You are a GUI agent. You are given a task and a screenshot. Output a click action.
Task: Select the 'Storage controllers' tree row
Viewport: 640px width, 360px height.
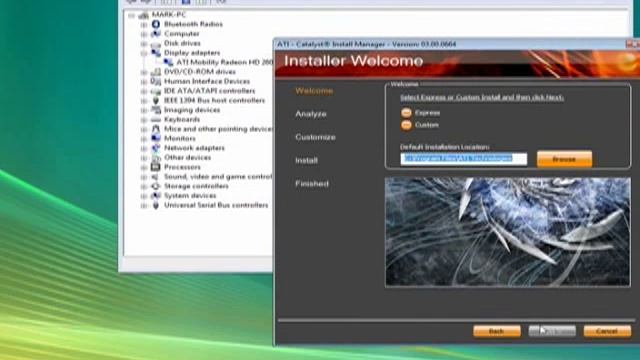(x=196, y=186)
